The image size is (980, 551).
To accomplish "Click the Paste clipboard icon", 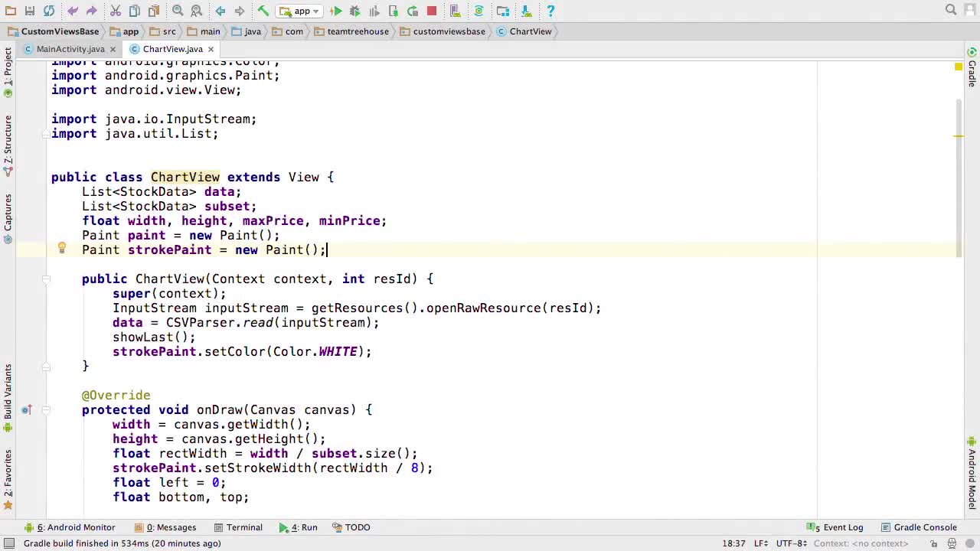I will (x=153, y=11).
